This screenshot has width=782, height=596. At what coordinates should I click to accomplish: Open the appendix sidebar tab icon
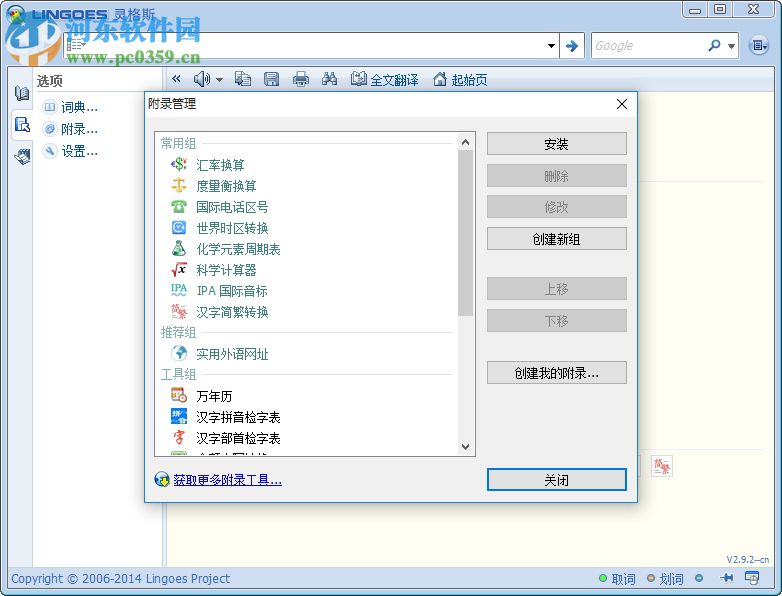tap(22, 124)
